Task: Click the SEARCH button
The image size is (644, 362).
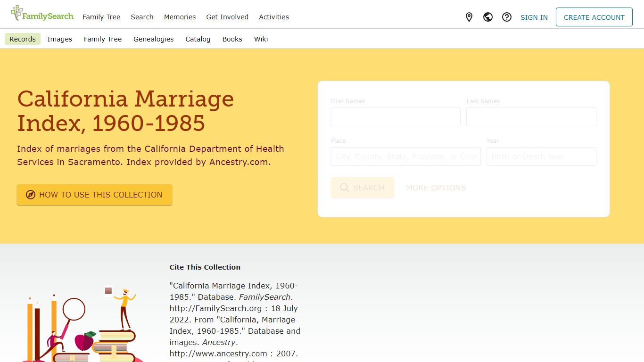Action: [x=363, y=188]
